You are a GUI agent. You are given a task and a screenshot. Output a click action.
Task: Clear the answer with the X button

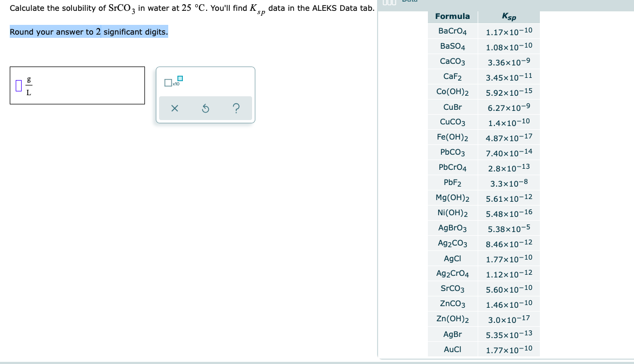[x=175, y=108]
